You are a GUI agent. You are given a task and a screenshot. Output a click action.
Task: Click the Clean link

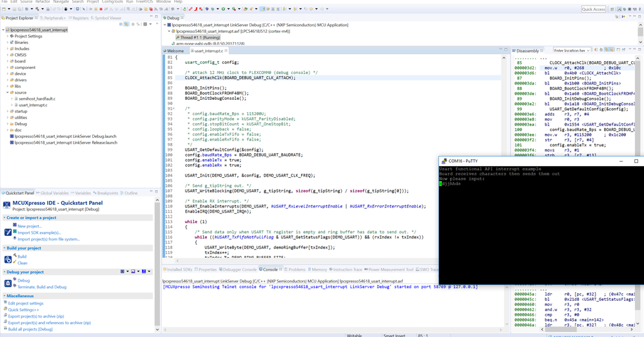pyautogui.click(x=22, y=263)
